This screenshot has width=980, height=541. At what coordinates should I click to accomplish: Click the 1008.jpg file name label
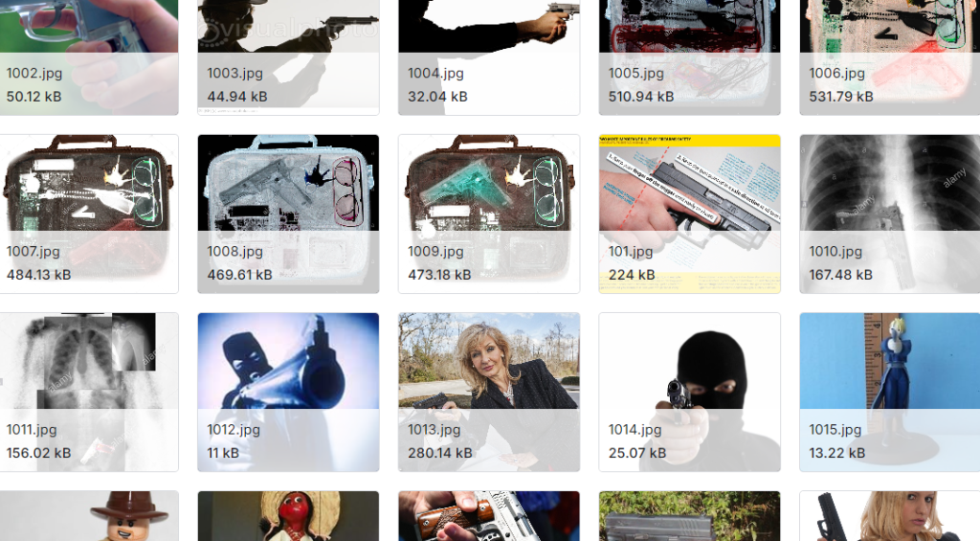tap(235, 252)
